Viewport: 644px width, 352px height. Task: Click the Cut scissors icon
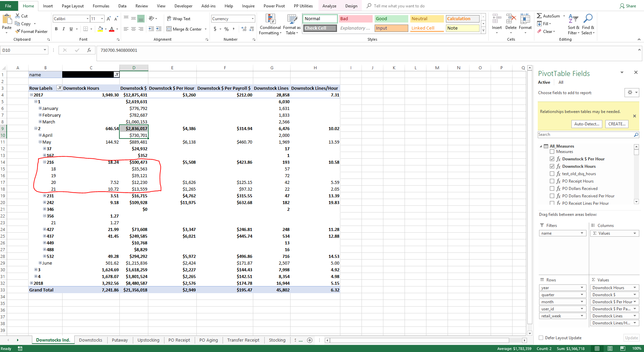[x=17, y=16]
